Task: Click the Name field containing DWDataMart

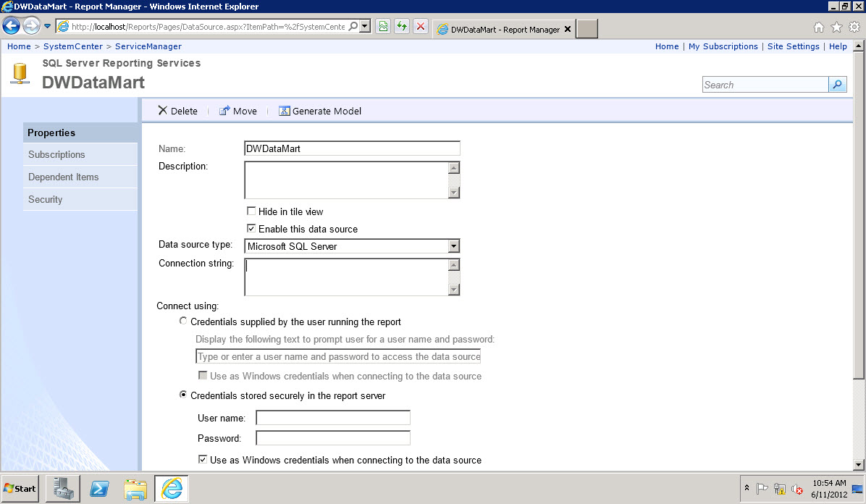Action: (x=352, y=148)
